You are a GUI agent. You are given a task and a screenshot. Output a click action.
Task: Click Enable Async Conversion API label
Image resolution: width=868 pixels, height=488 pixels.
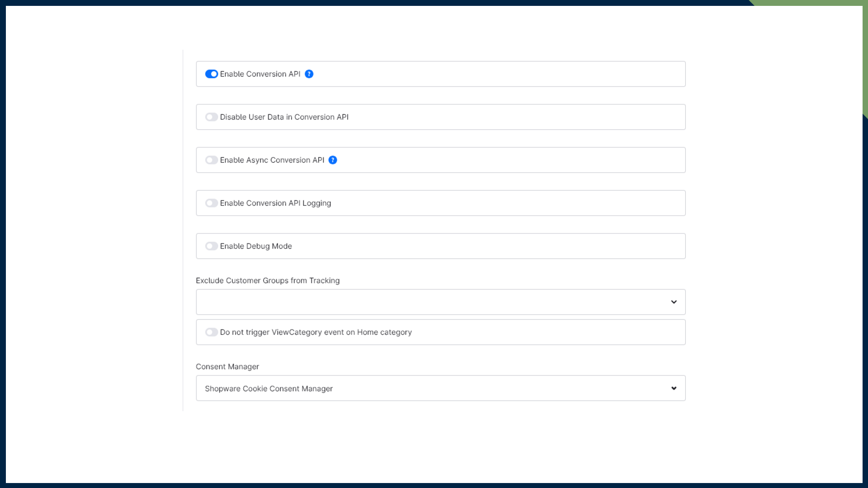272,160
